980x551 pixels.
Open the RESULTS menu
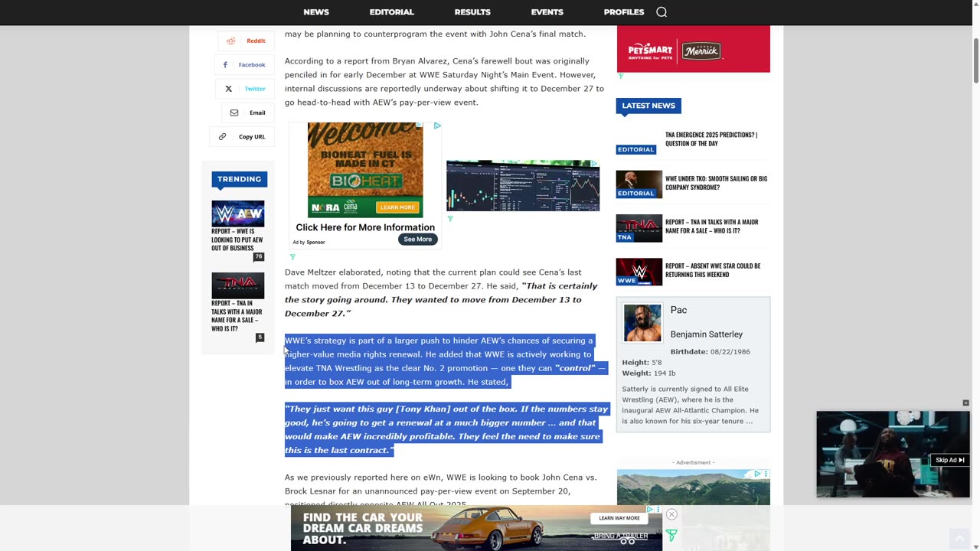coord(472,12)
